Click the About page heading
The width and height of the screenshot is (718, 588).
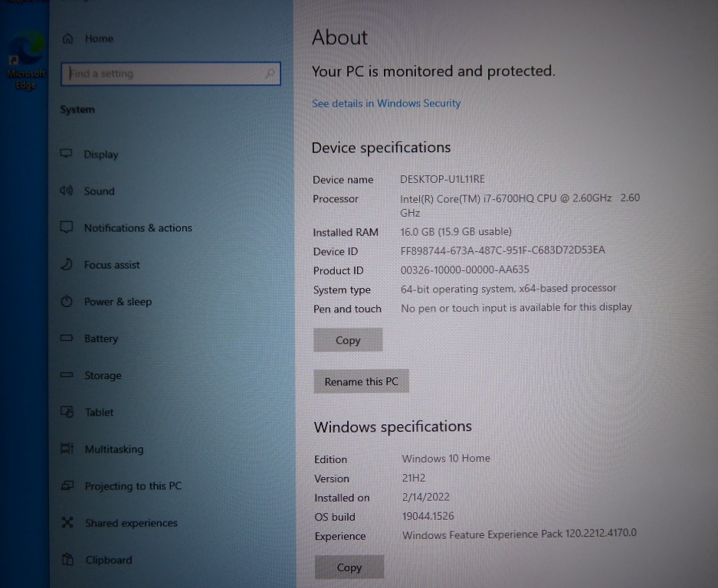point(339,38)
